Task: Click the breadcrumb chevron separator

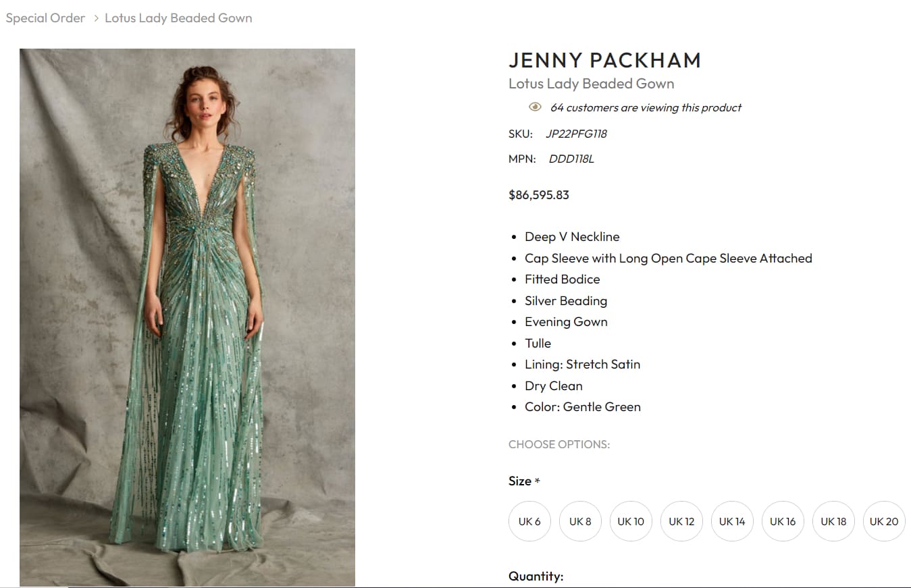Action: coord(95,18)
